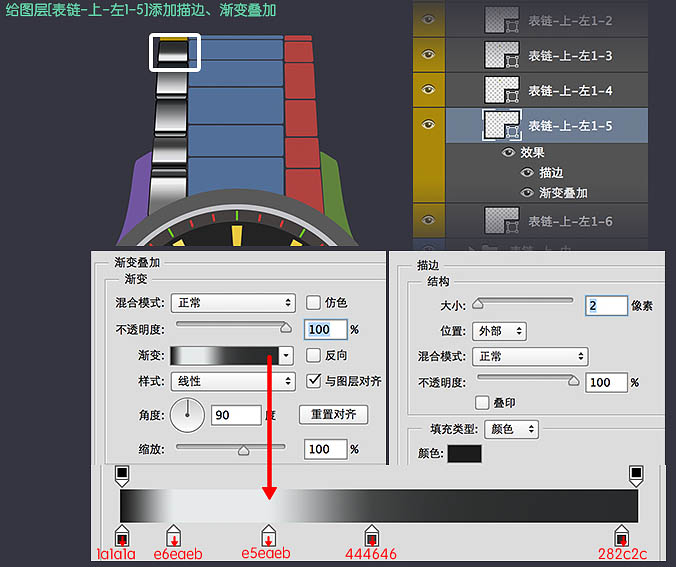
Task: Toggle eye icon for layer 表链-上-左1-4
Action: point(428,89)
